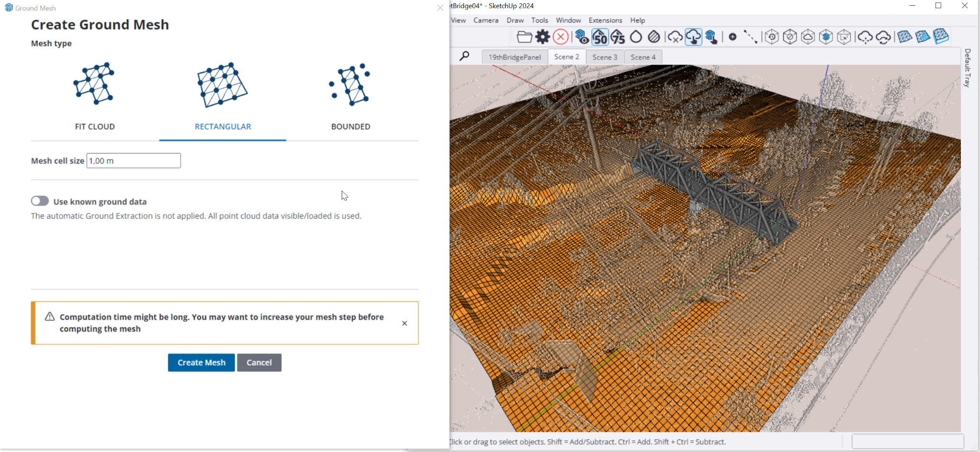Select the BOUNDED mesh type
Screen dimensions: 980x452
coord(350,96)
